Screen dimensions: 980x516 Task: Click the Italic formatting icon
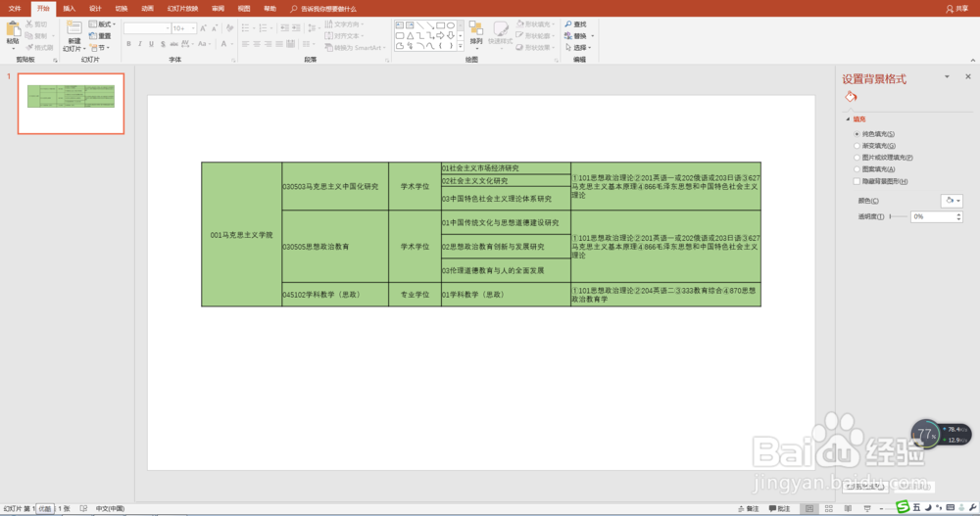tap(140, 44)
